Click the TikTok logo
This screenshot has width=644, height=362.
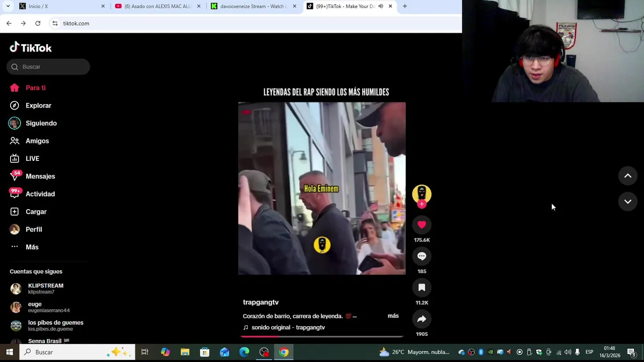point(31,48)
